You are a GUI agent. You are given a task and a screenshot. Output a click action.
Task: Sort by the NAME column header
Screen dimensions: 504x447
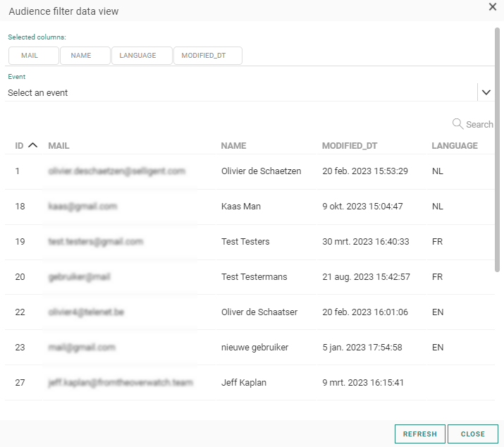pos(233,146)
